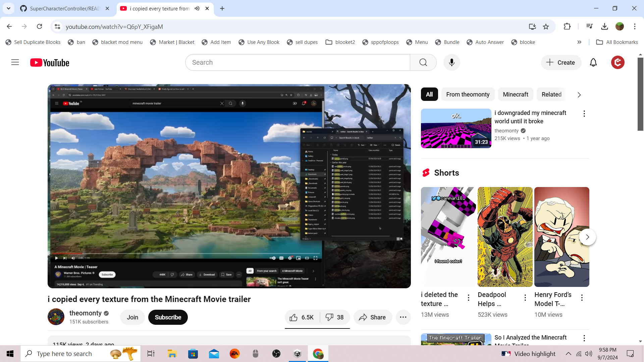The image size is (644, 362).
Task: Open the YouTube notifications bell
Action: click(593, 62)
